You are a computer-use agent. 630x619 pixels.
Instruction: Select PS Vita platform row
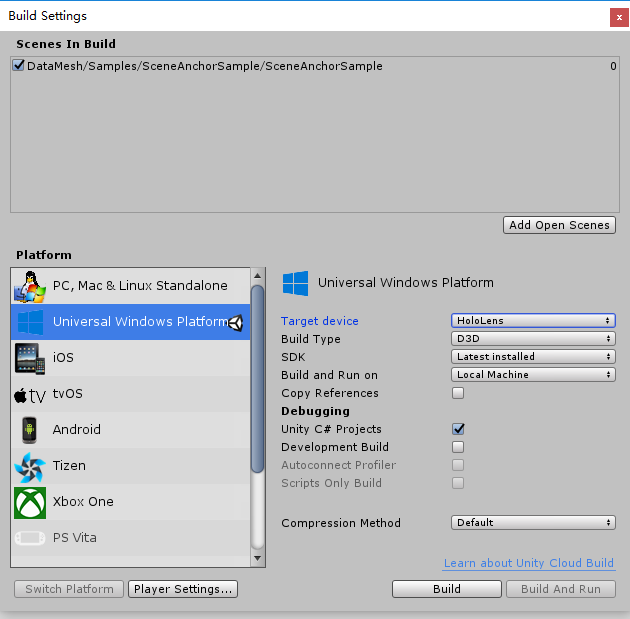point(130,538)
